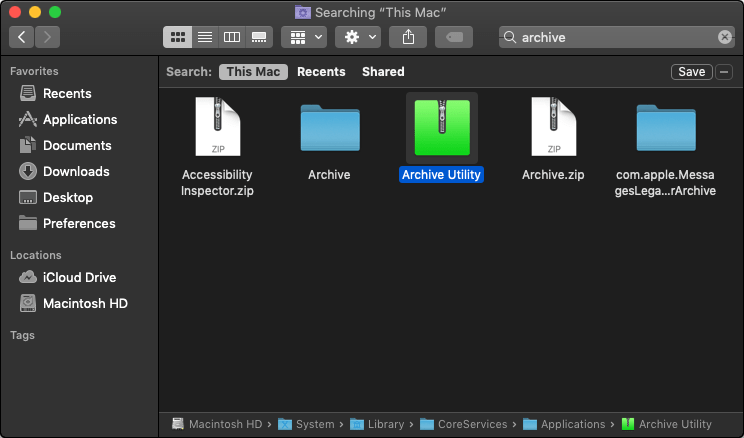Screen dimensions: 744x438
Task: Select the Recents search scope
Action: (x=321, y=72)
